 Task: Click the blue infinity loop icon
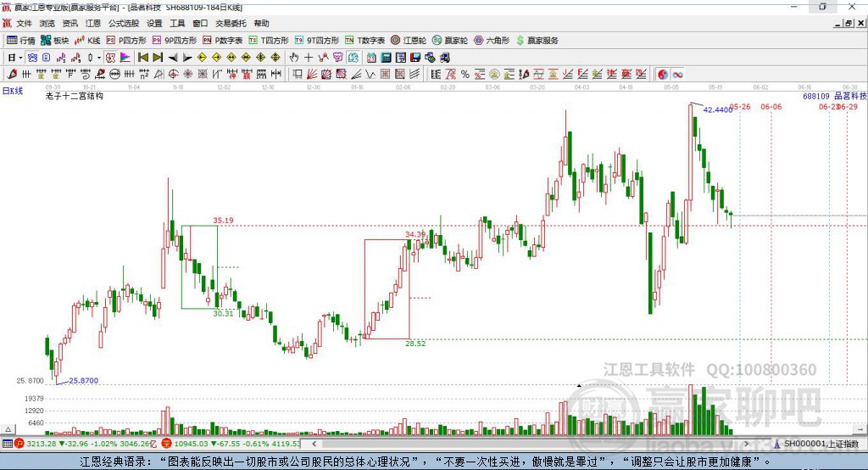pos(677,75)
